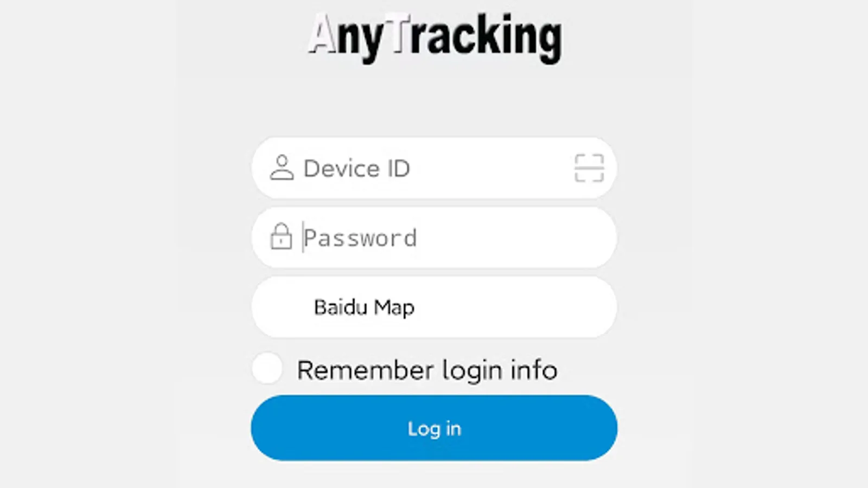Click the Tracking part of the title
Viewport: 868px width, 488px height.
tap(477, 37)
